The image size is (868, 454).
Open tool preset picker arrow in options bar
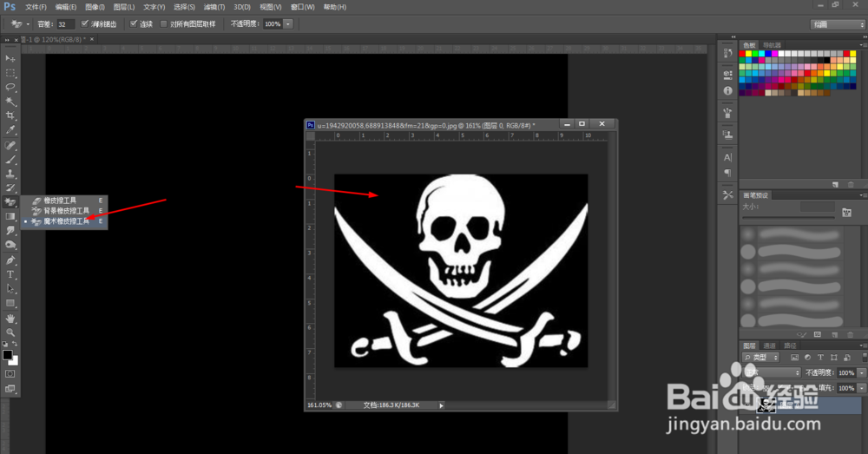[x=29, y=24]
